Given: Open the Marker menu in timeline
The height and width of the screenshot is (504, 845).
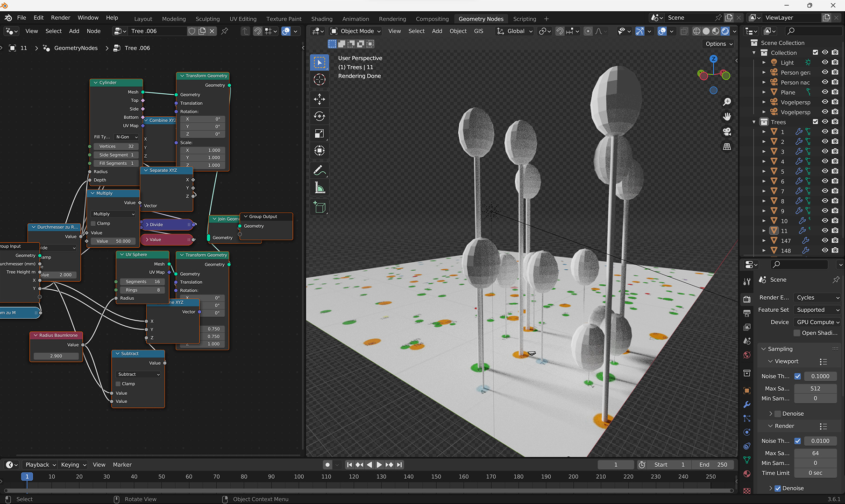Looking at the screenshot, I should click(122, 465).
